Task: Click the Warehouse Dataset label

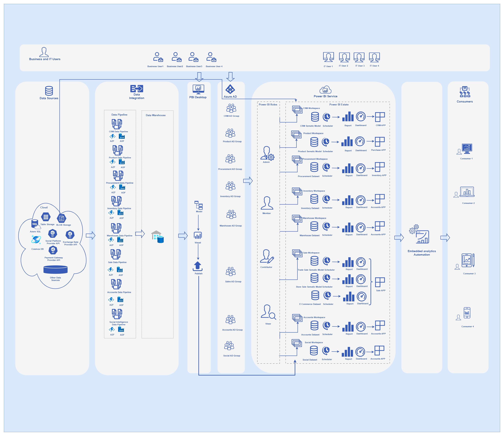Action: [310, 236]
